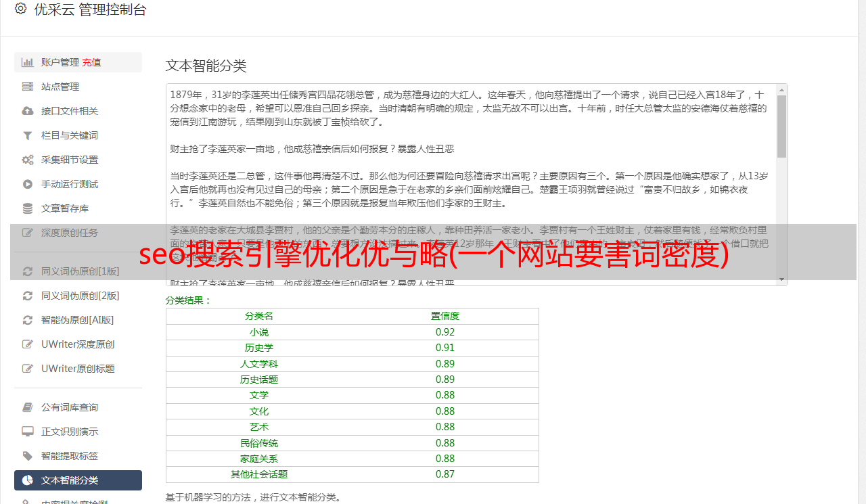Click the refresh icon for 智能伪原创[AI版]

click(x=28, y=320)
